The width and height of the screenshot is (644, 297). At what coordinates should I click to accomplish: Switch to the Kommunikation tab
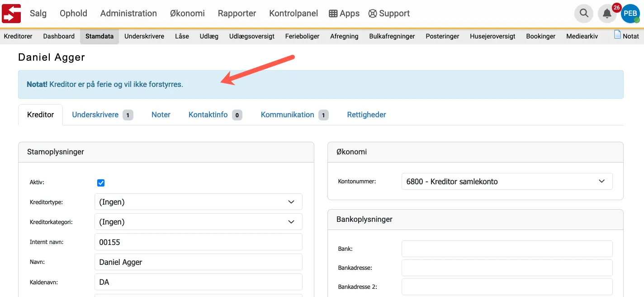[x=287, y=115]
